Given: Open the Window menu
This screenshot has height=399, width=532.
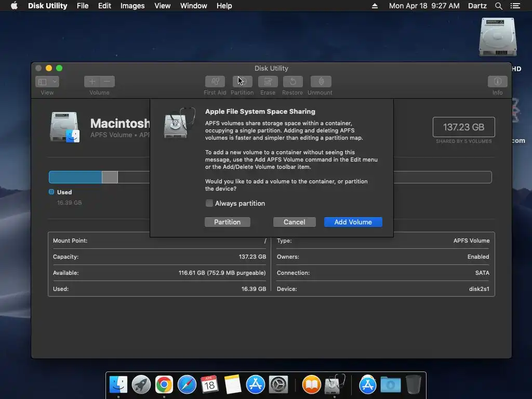Looking at the screenshot, I should pyautogui.click(x=193, y=6).
